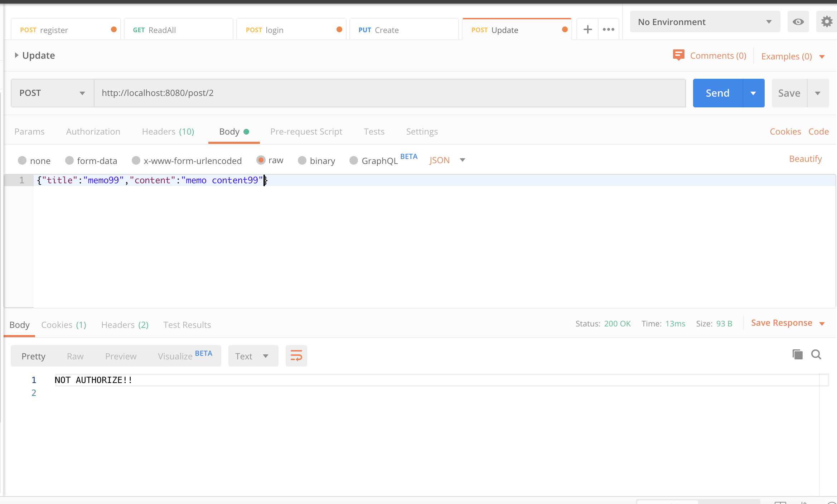
Task: Open the manage environments gear icon
Action: pos(826,22)
